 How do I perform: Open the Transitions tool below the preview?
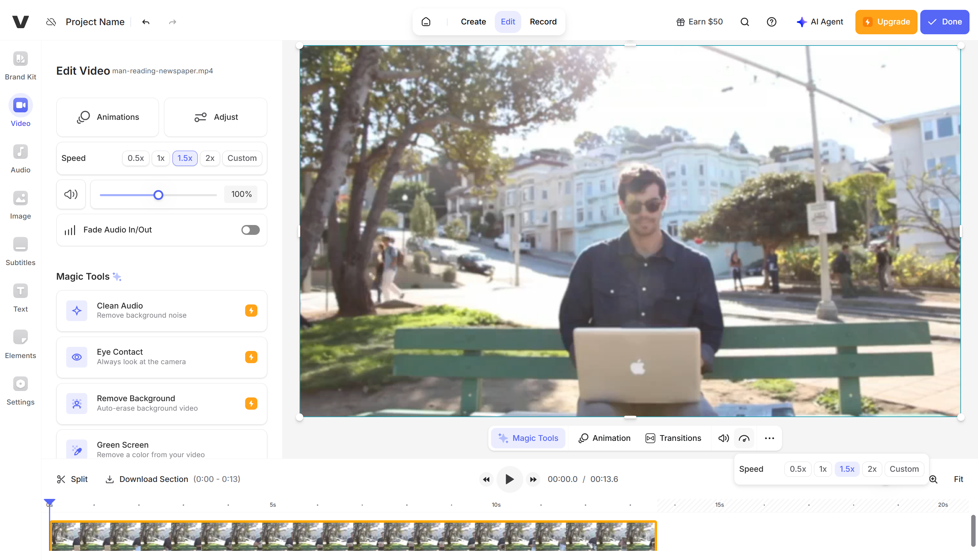tap(673, 438)
